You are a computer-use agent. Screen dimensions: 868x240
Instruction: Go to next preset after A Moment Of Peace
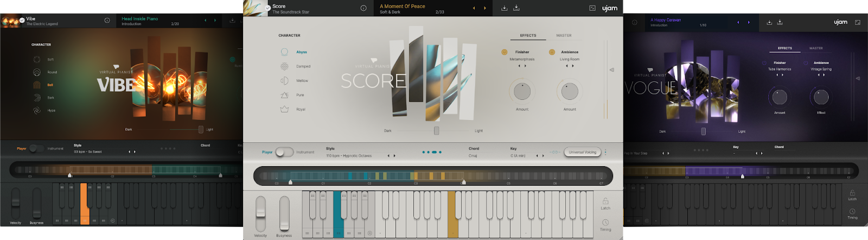tap(485, 8)
